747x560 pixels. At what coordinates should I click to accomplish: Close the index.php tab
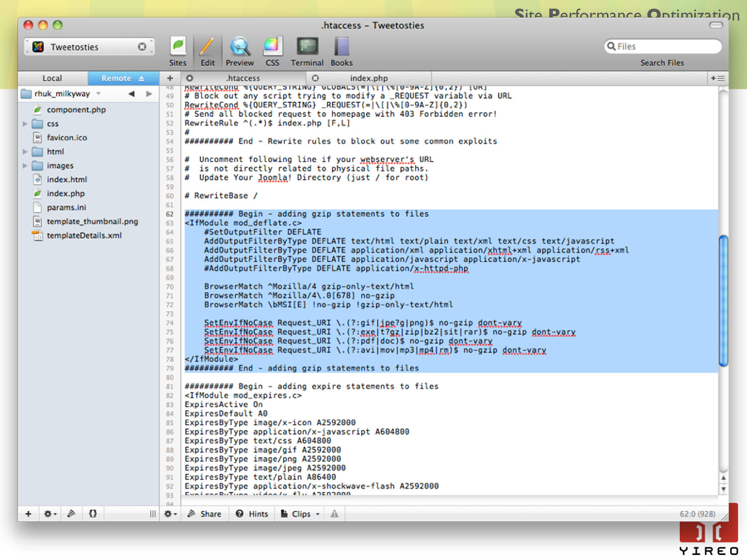coord(316,78)
